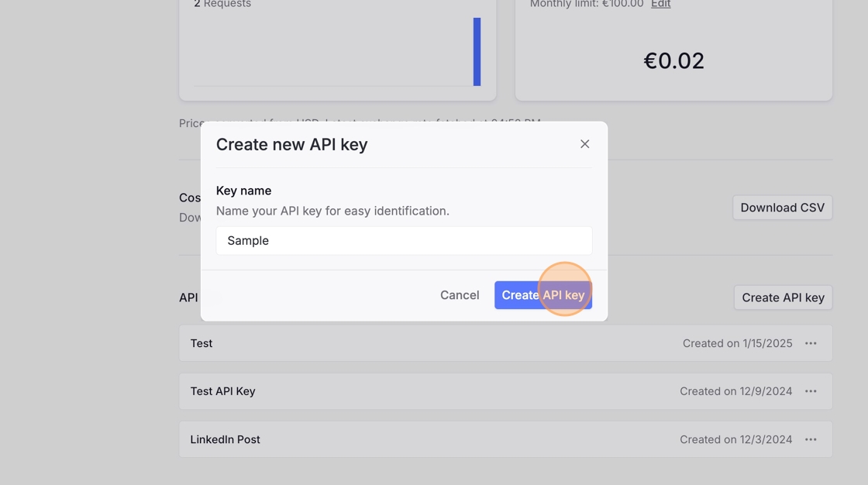
Task: Click the Created on 12/9/2024 date
Action: [735, 391]
